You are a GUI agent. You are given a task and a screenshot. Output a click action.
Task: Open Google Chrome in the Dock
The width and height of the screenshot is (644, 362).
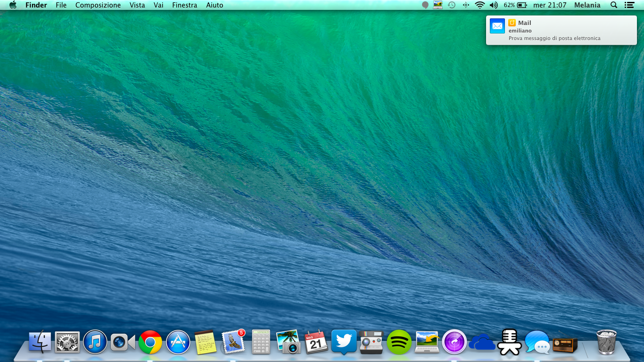tap(150, 342)
